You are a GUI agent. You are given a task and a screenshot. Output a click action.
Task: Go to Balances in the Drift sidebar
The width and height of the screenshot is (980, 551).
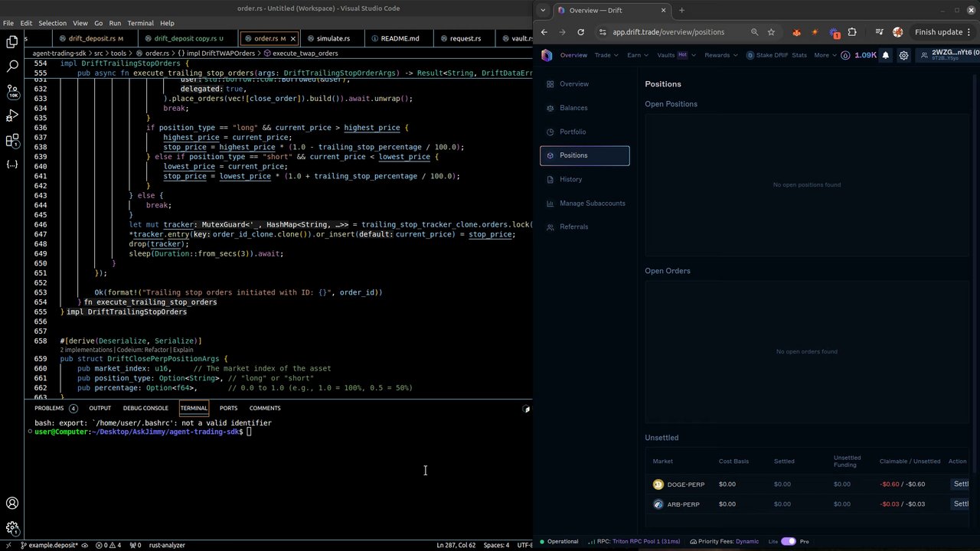[x=573, y=108]
